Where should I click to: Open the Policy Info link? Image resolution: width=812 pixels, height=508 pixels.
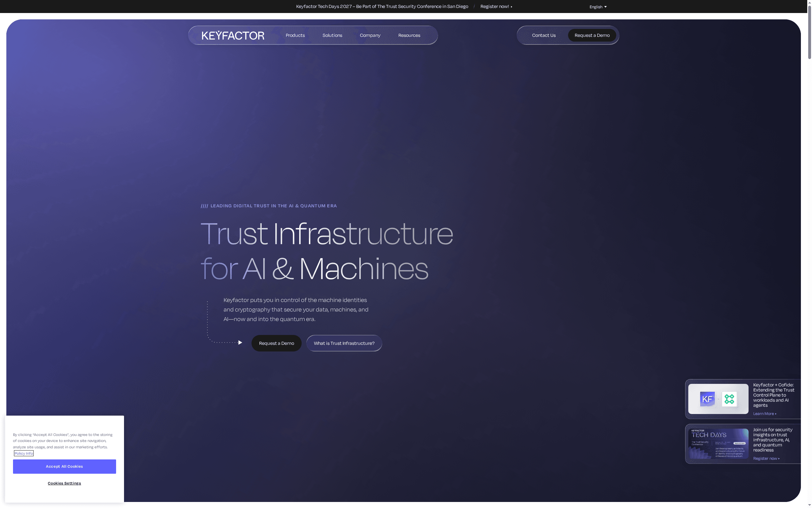[23, 453]
